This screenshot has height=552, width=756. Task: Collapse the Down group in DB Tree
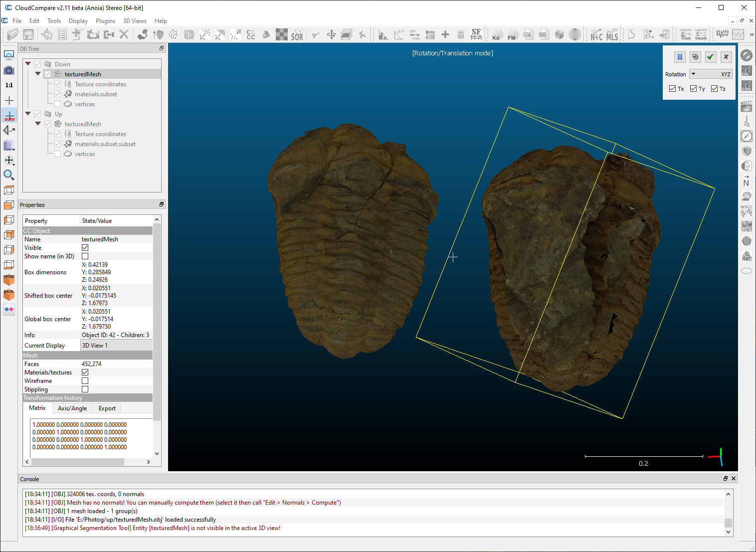28,64
